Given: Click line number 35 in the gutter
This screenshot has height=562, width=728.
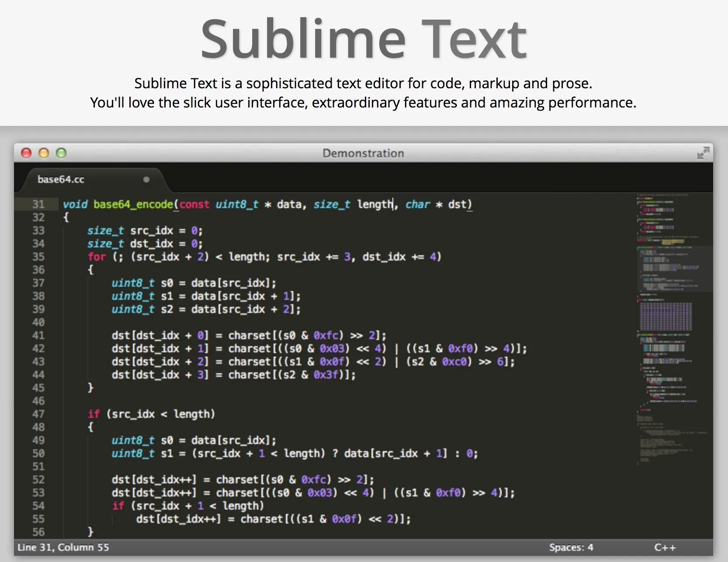Looking at the screenshot, I should (x=38, y=257).
